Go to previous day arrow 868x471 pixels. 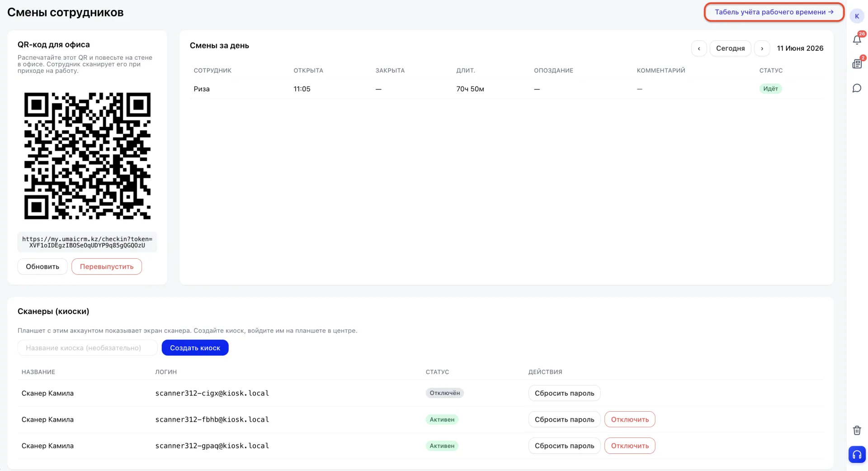pyautogui.click(x=699, y=48)
